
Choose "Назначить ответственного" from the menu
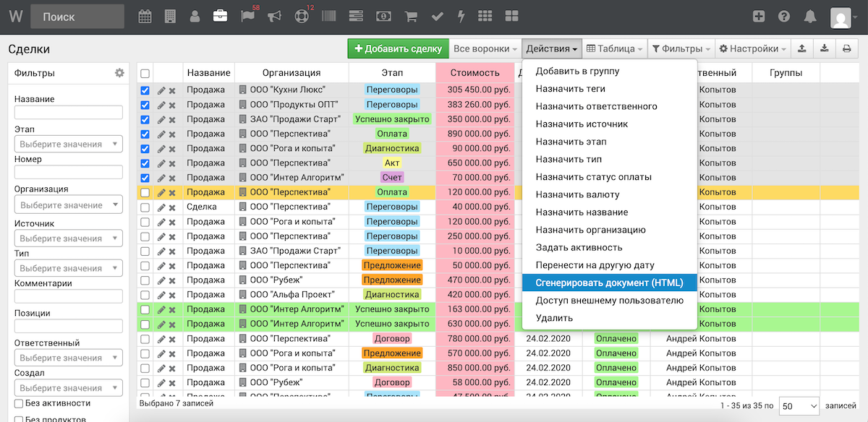596,106
